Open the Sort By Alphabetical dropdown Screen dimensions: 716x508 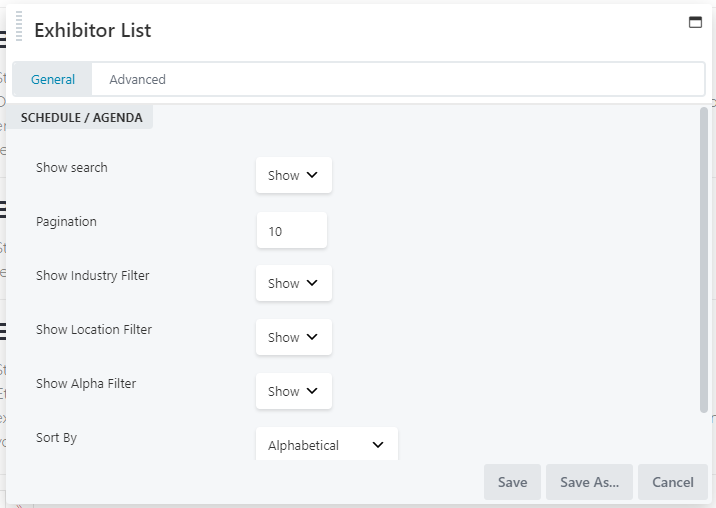pyautogui.click(x=326, y=445)
